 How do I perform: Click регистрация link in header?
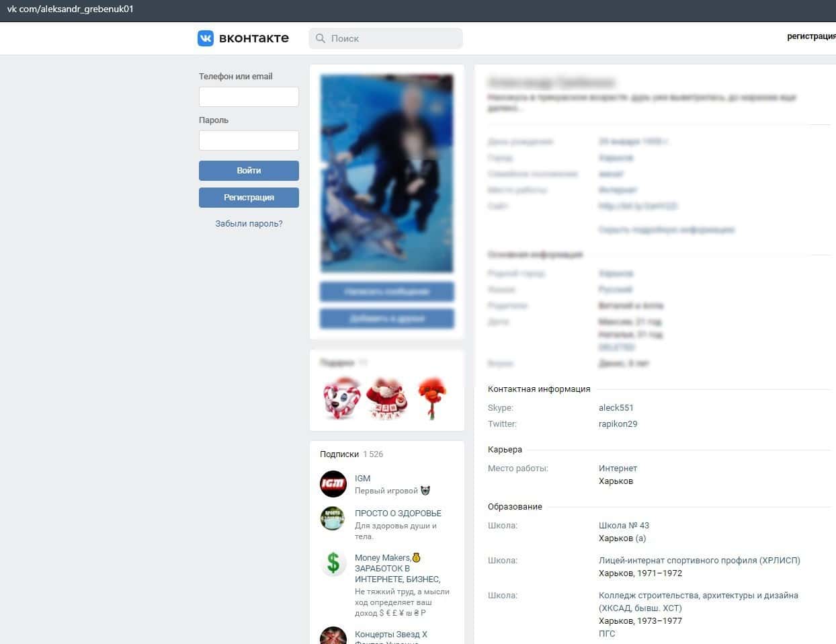[x=811, y=36]
